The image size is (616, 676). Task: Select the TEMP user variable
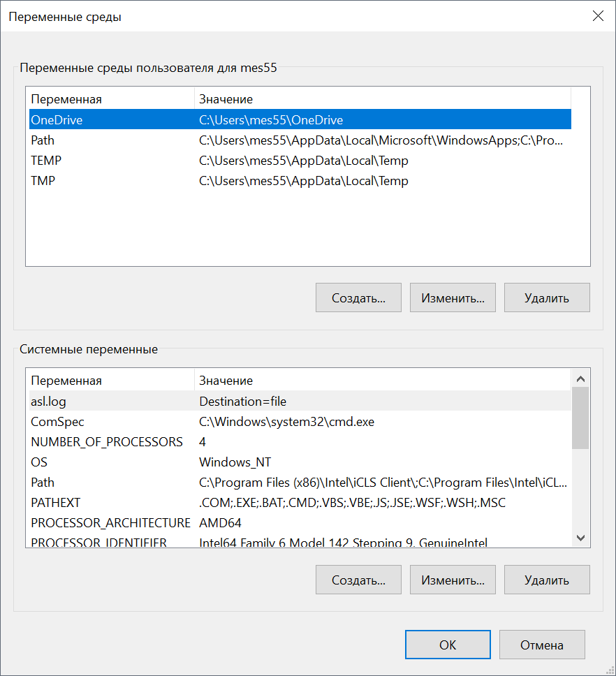tap(46, 161)
